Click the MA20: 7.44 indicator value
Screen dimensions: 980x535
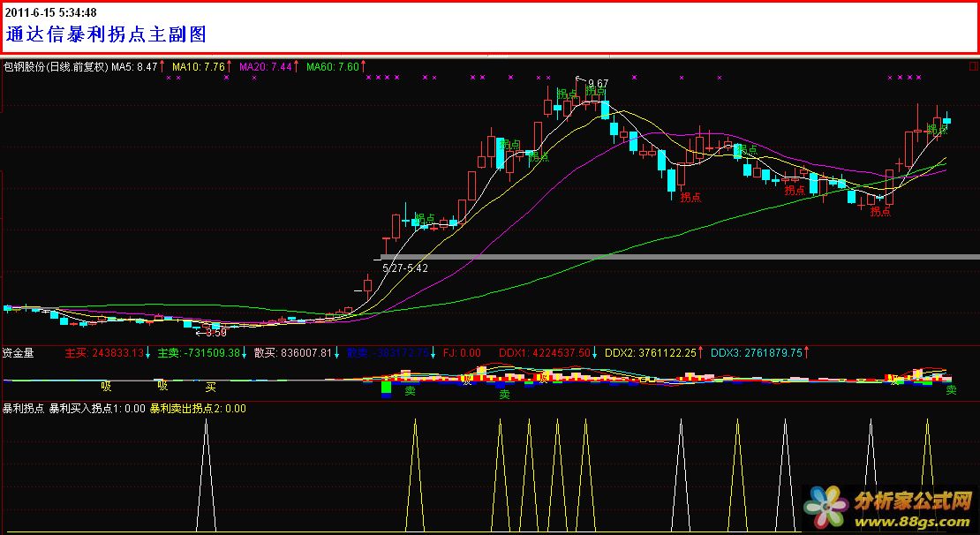(266, 66)
